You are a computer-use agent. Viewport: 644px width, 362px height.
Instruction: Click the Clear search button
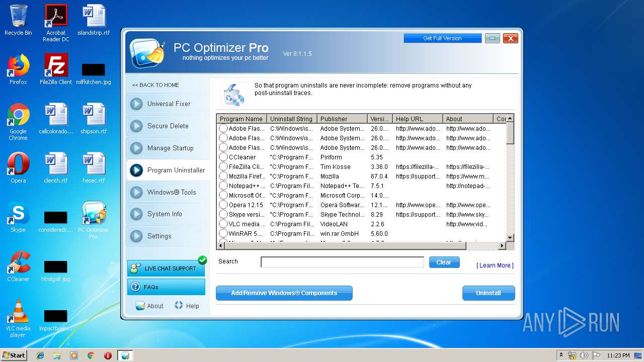[444, 262]
